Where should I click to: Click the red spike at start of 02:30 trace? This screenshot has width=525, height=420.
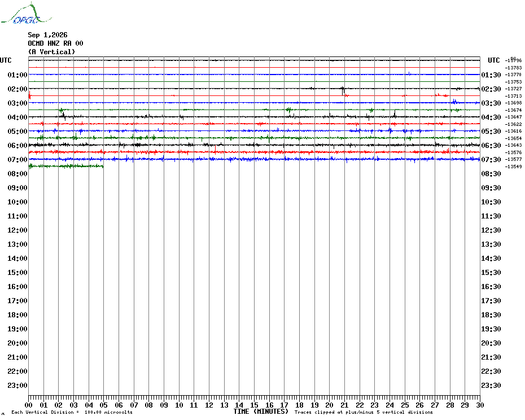[x=30, y=95]
